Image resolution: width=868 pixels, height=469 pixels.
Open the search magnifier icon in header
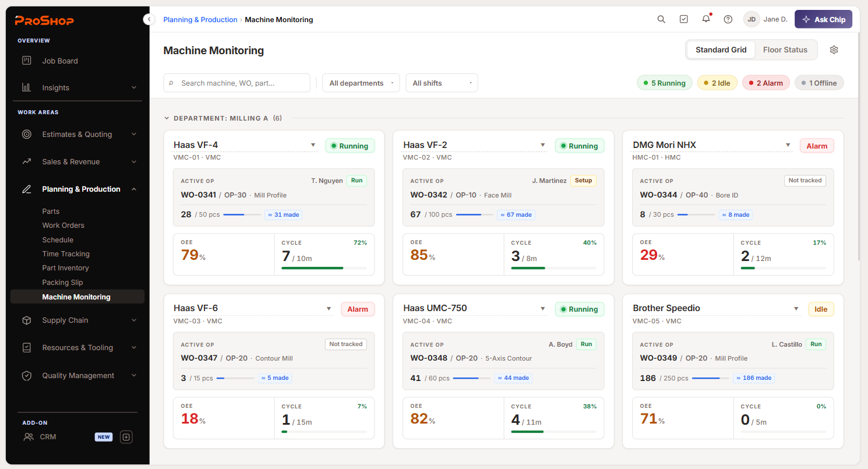point(661,19)
